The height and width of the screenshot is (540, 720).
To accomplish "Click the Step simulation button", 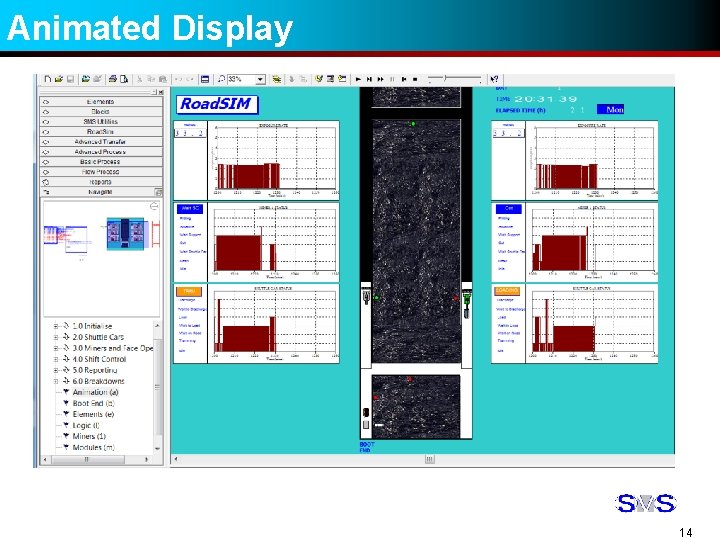I will (369, 79).
